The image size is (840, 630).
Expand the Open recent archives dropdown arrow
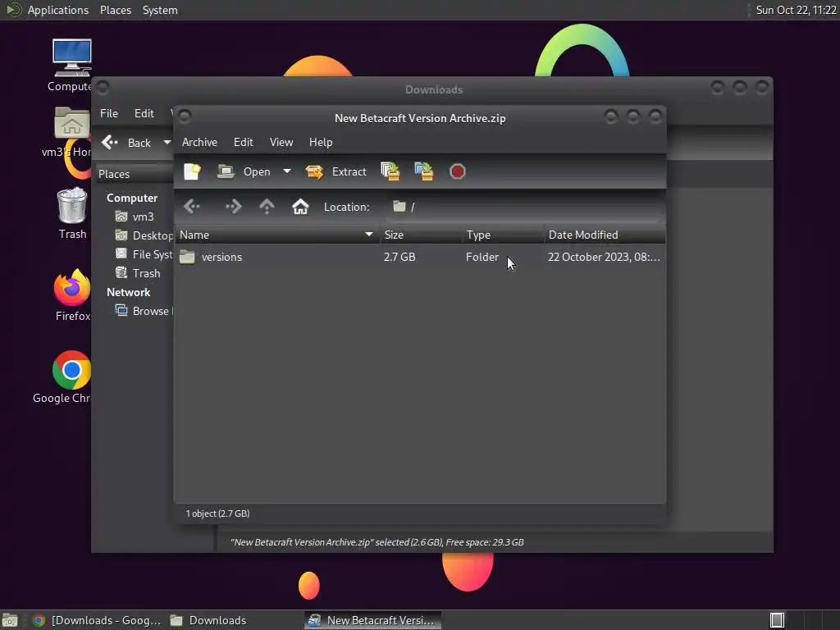287,171
